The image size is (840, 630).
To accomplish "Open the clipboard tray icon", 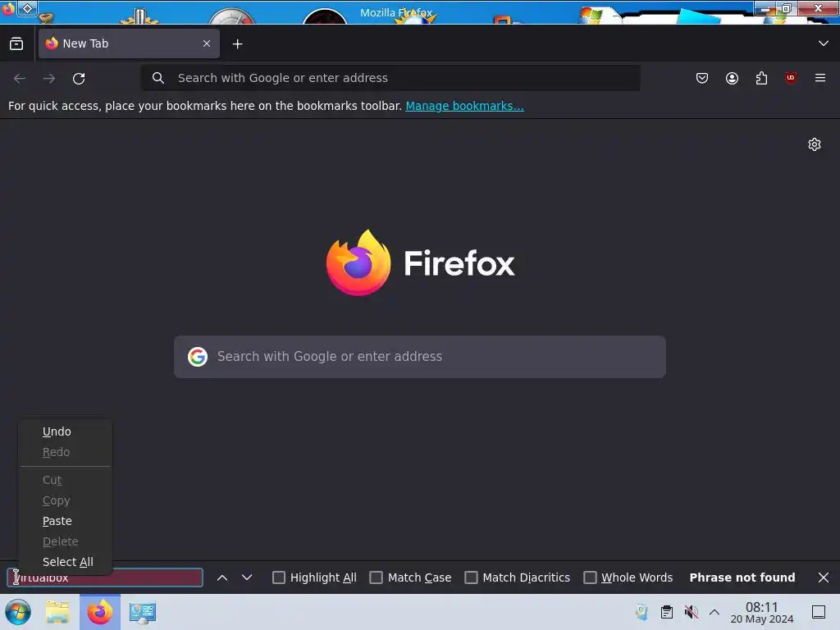I will pyautogui.click(x=666, y=612).
